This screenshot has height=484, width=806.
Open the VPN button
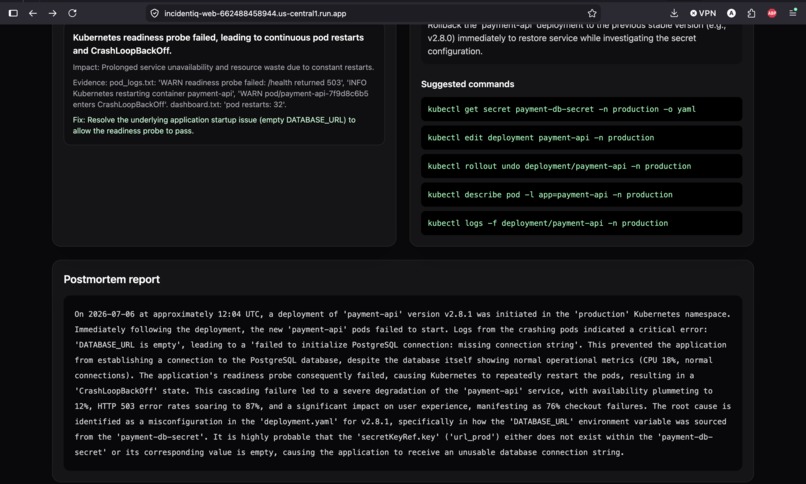(x=703, y=13)
